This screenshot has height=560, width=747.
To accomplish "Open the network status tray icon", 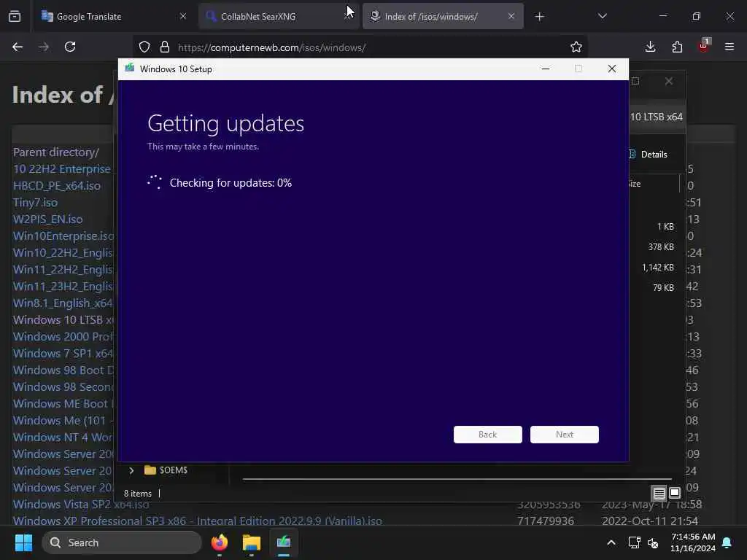I will (634, 542).
